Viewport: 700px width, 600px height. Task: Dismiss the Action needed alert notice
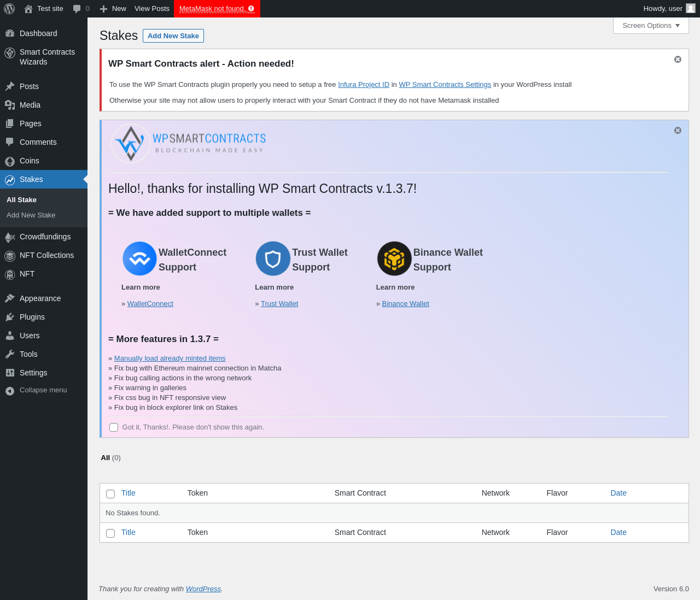coord(678,60)
